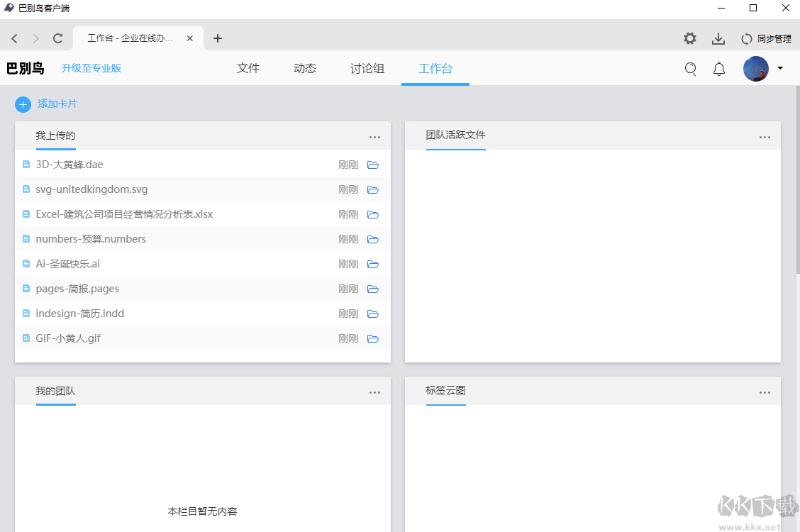Expand the user avatar dropdown arrow
Image resolution: width=800 pixels, height=532 pixels.
780,69
